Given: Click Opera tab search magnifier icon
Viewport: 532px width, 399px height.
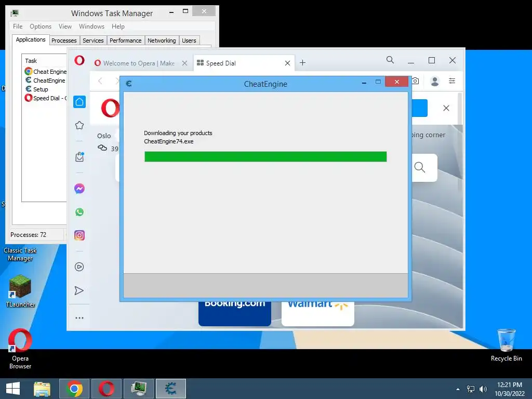Looking at the screenshot, I should (x=390, y=60).
